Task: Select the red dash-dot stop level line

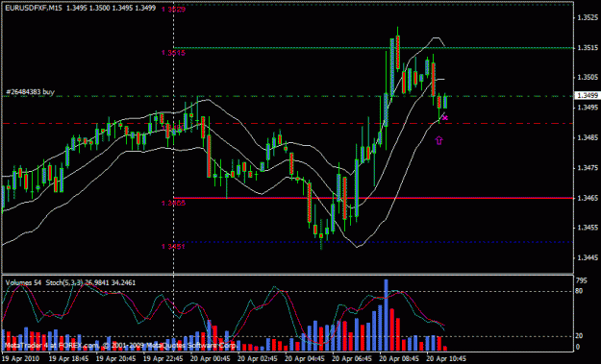Action: [x=288, y=123]
